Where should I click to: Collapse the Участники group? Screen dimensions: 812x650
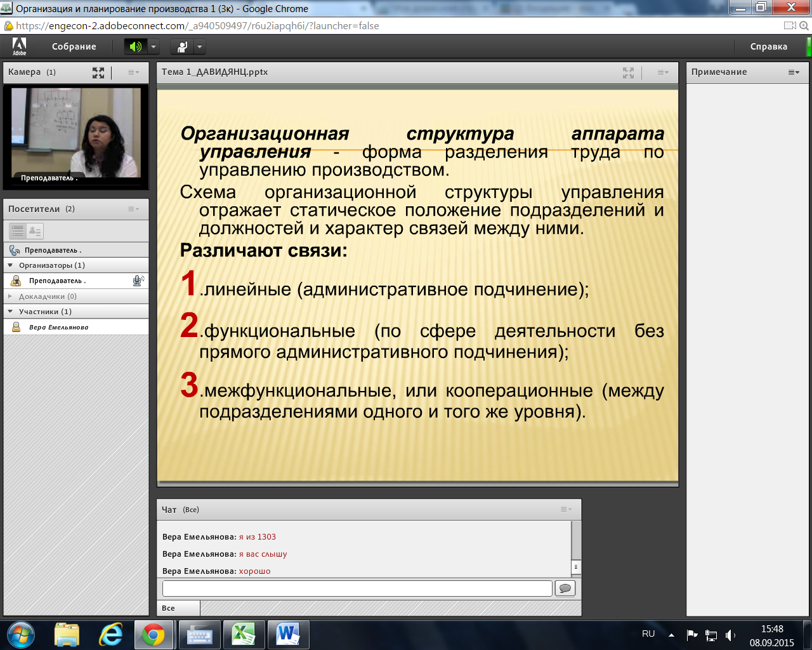(10, 312)
